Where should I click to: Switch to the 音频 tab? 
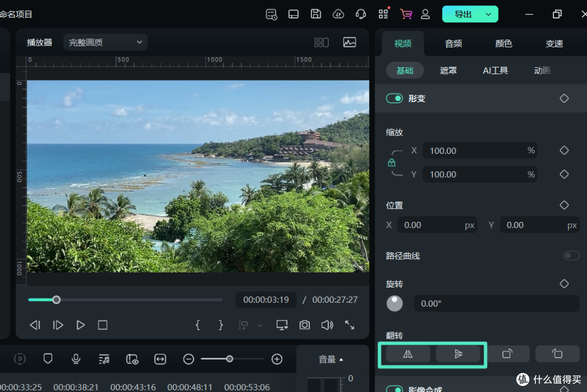coord(453,43)
